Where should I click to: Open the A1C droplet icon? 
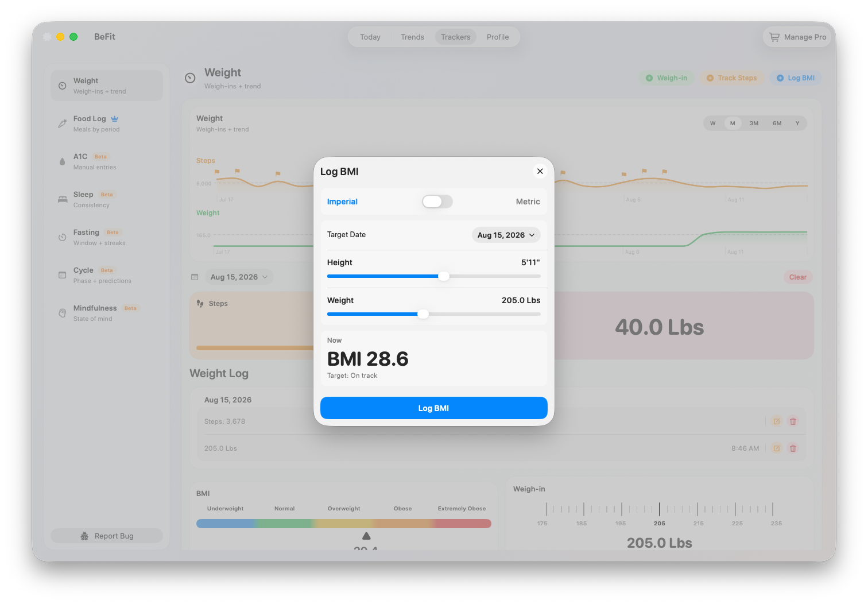63,161
